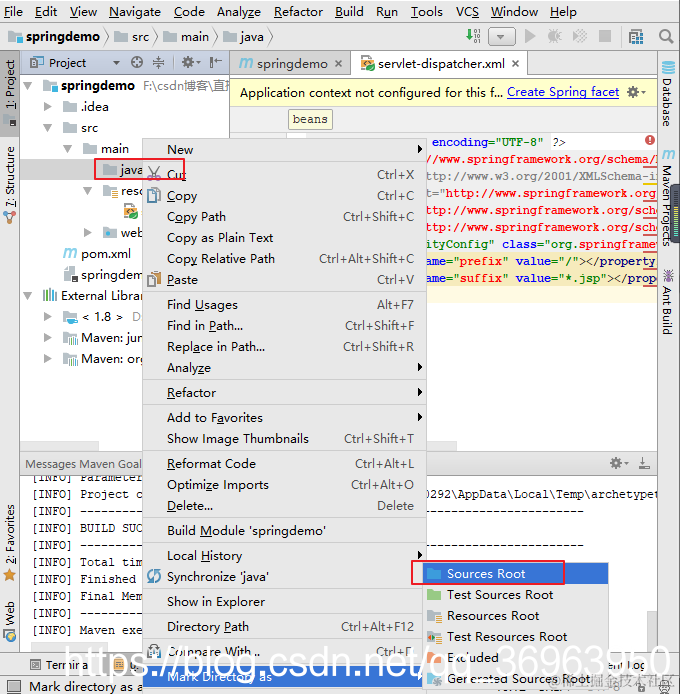
Task: Open Project Structure icon
Action: tap(636, 37)
